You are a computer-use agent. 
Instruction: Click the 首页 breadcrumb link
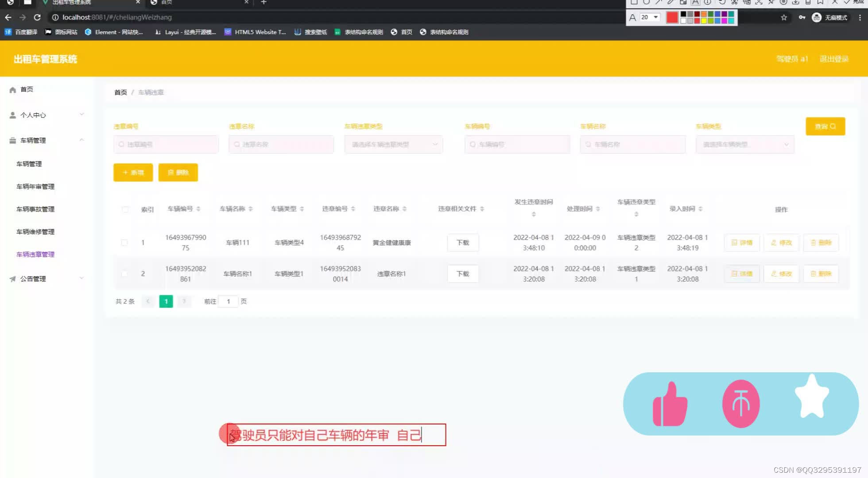click(120, 92)
